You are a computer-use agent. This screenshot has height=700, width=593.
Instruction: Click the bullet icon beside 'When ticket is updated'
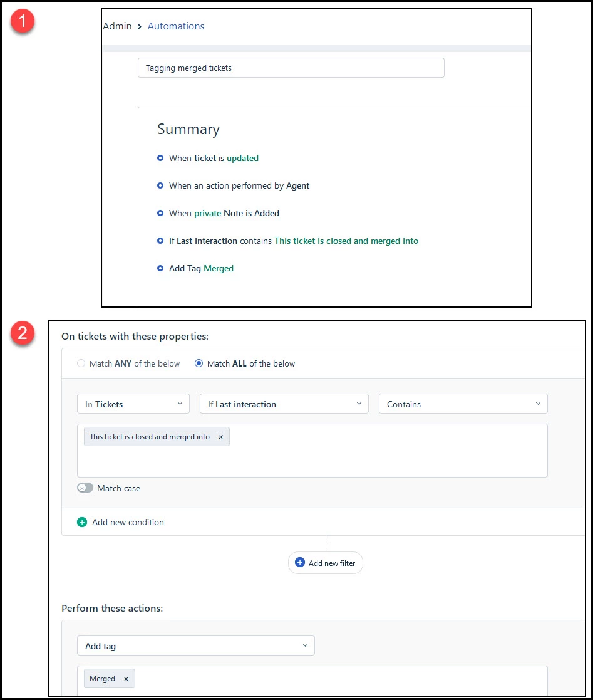160,158
